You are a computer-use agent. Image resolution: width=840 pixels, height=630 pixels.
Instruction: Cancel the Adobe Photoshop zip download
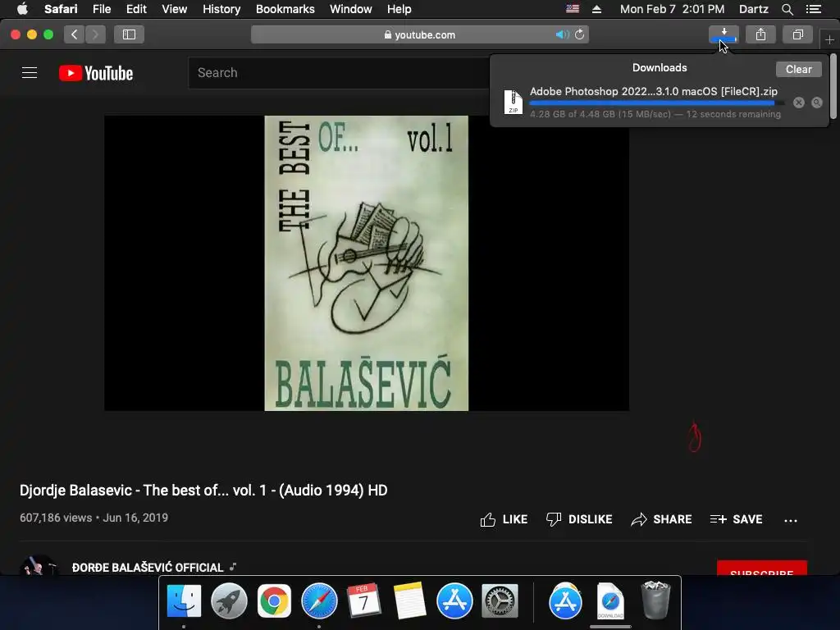(x=799, y=103)
